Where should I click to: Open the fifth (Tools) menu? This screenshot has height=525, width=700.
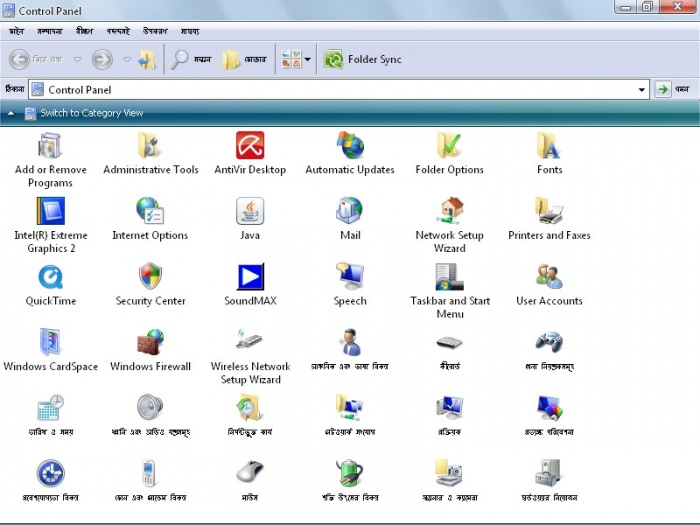click(155, 31)
